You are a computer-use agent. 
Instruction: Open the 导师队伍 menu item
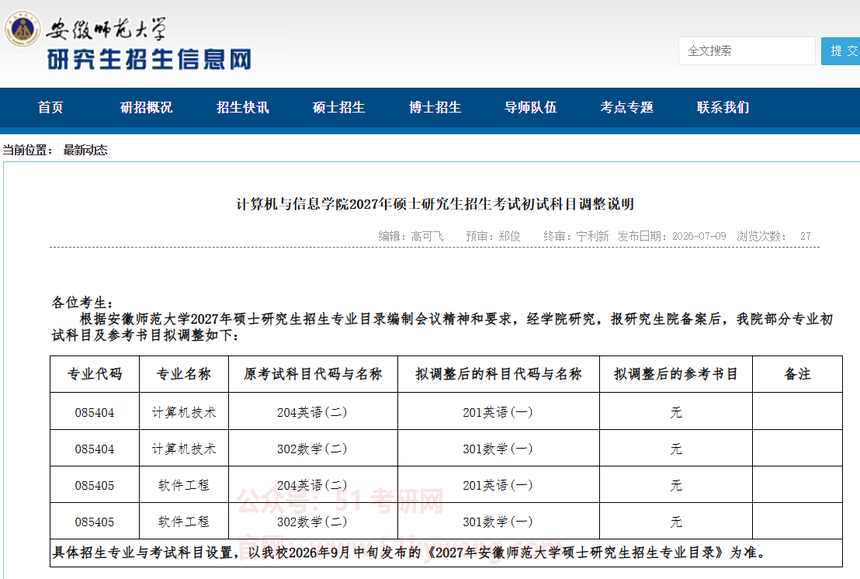point(530,107)
